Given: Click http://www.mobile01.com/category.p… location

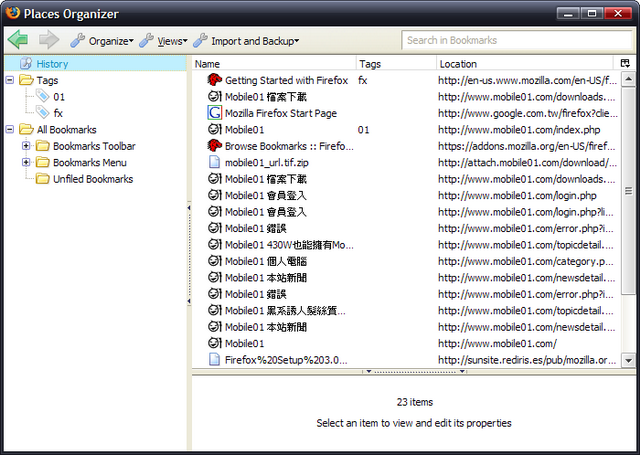Looking at the screenshot, I should tap(526, 261).
